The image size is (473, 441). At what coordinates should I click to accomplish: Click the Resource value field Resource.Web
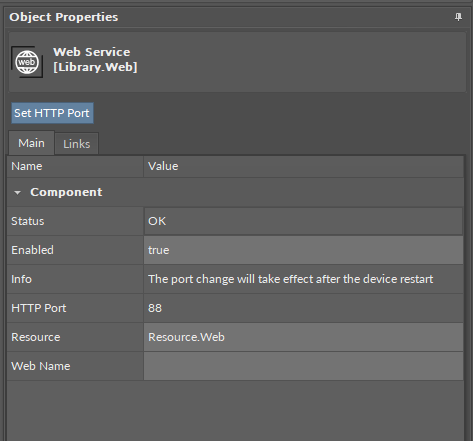(303, 337)
